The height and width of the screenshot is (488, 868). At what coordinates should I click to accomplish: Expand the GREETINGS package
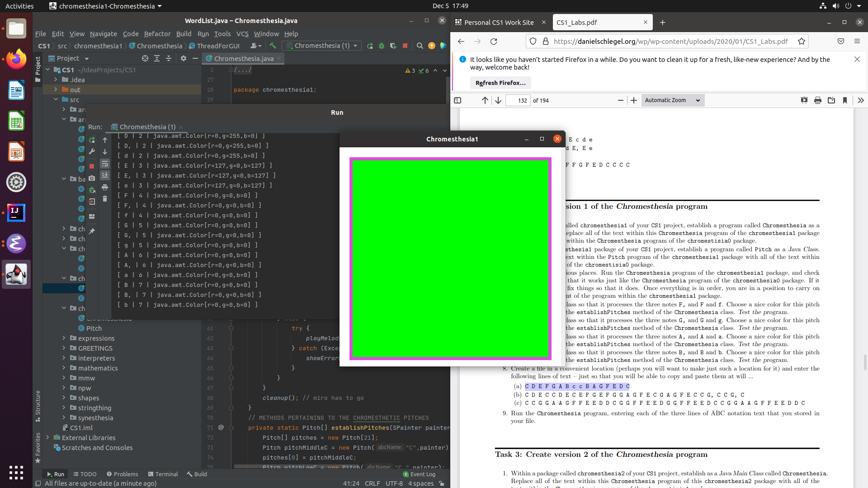coord(64,348)
